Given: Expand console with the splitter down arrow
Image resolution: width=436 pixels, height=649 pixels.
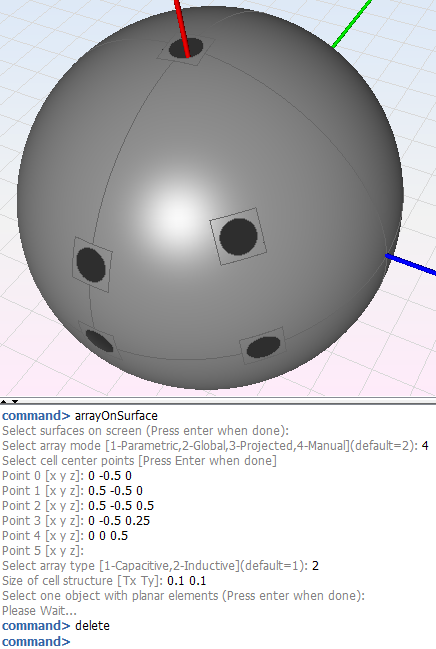Looking at the screenshot, I should [15, 401].
